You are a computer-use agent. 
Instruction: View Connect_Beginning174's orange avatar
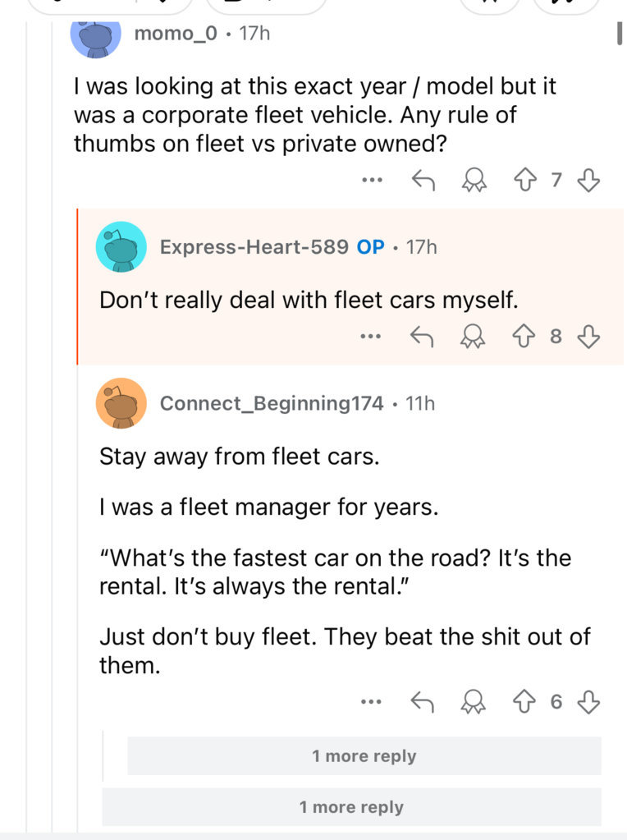point(121,403)
